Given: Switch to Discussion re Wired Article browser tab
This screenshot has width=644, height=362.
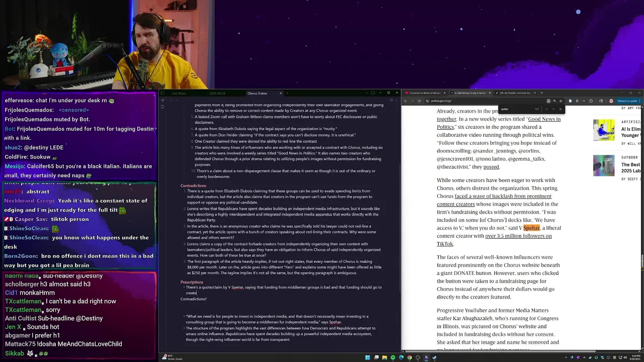Looking at the screenshot, I should (x=425, y=93).
